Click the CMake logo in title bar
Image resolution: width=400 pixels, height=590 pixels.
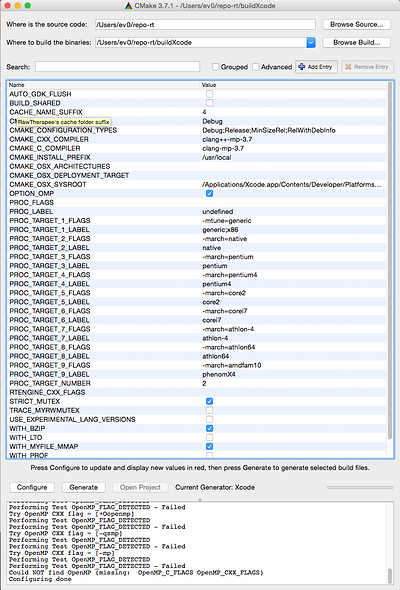point(129,6)
